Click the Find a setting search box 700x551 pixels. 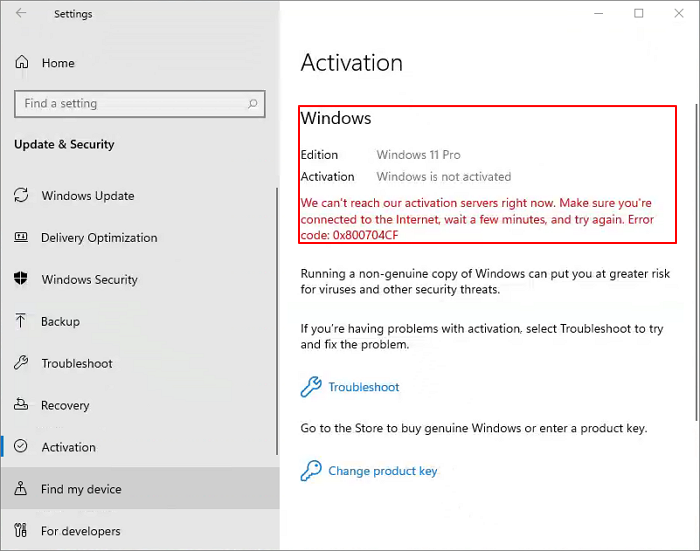coord(130,103)
